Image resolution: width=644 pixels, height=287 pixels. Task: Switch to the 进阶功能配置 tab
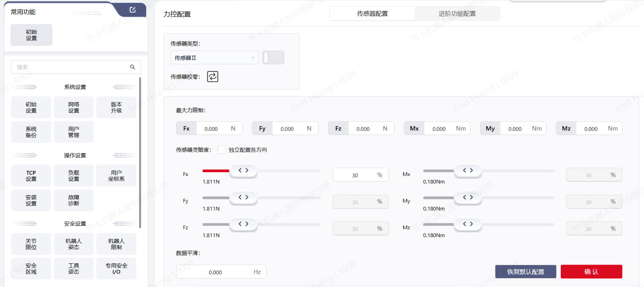(457, 14)
